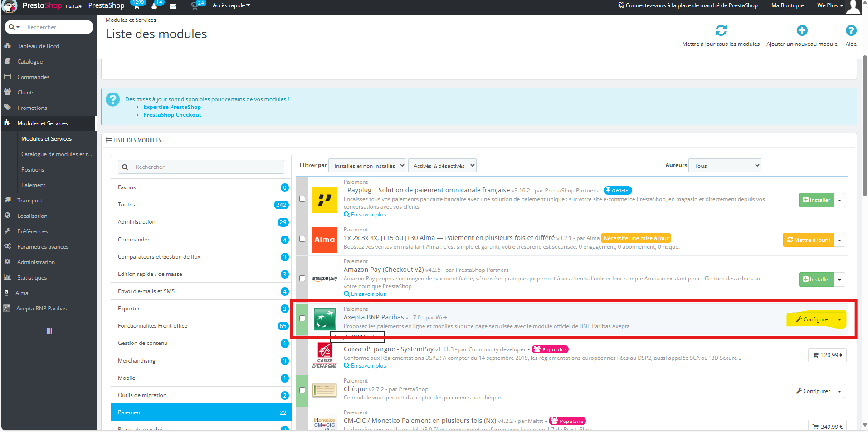Open the messages envelope icon

coord(173,6)
